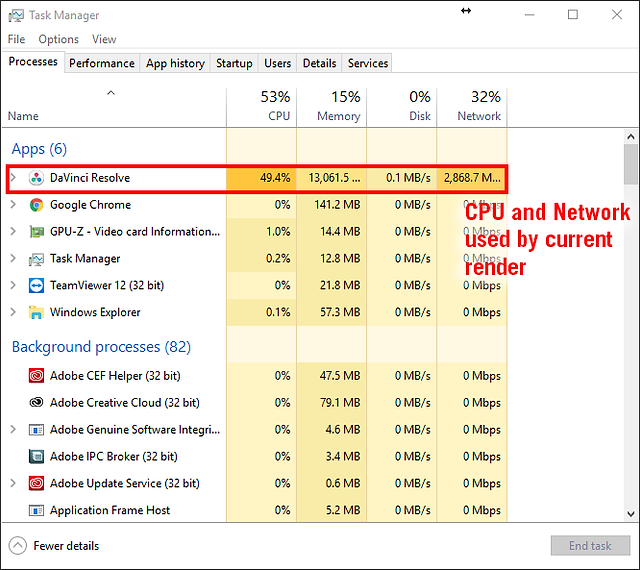Viewport: 640px width, 570px height.
Task: Select Adobe Creative Cloud (32 bit) name
Action: coord(124,403)
